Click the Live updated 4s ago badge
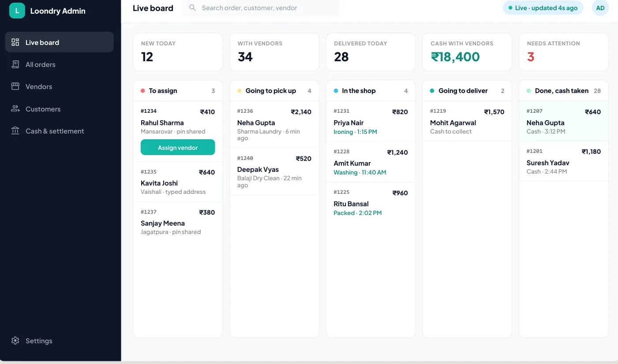The height and width of the screenshot is (364, 618). (x=543, y=8)
